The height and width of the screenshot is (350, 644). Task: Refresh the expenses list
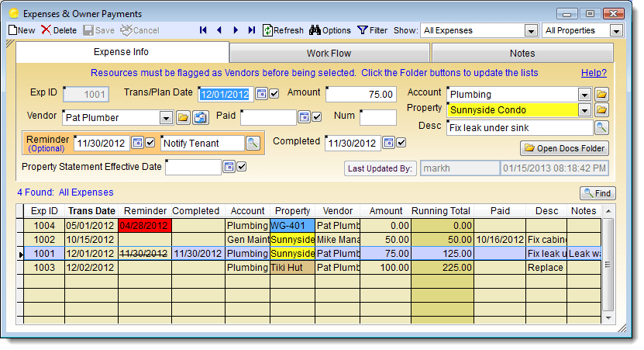(284, 30)
